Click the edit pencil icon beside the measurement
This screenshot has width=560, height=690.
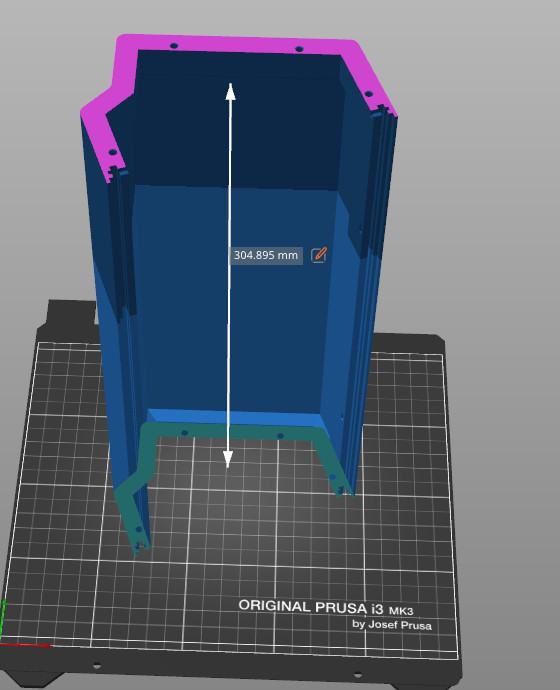click(x=319, y=255)
